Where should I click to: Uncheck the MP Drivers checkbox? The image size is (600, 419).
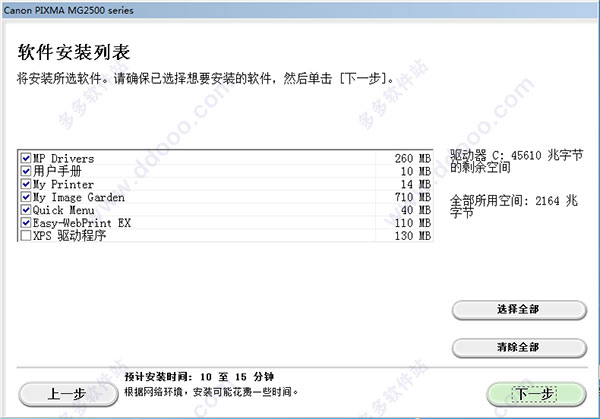[26, 158]
